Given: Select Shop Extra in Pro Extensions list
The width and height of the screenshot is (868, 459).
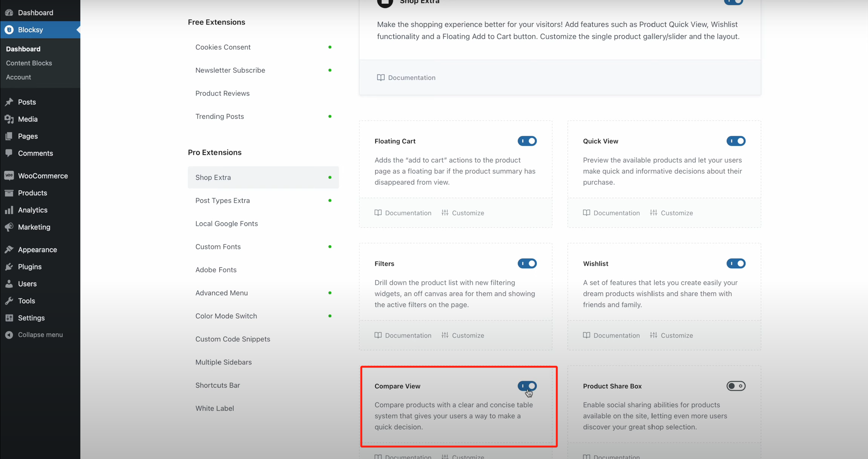Looking at the screenshot, I should (x=213, y=177).
